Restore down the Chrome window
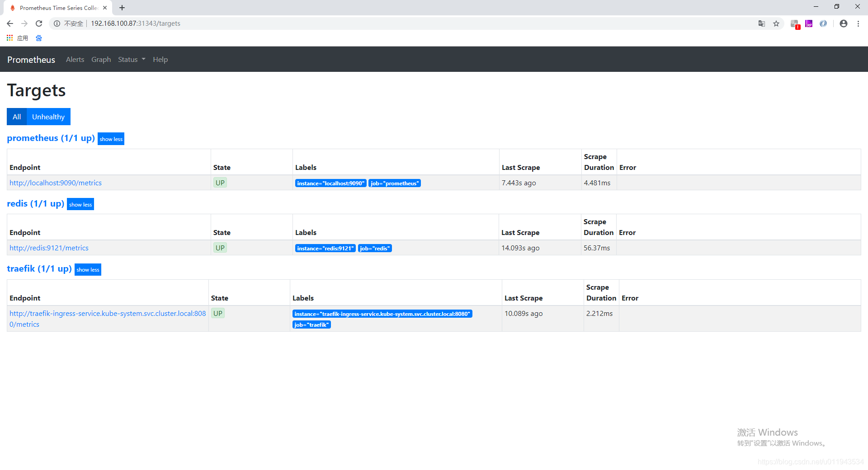 [x=837, y=7]
